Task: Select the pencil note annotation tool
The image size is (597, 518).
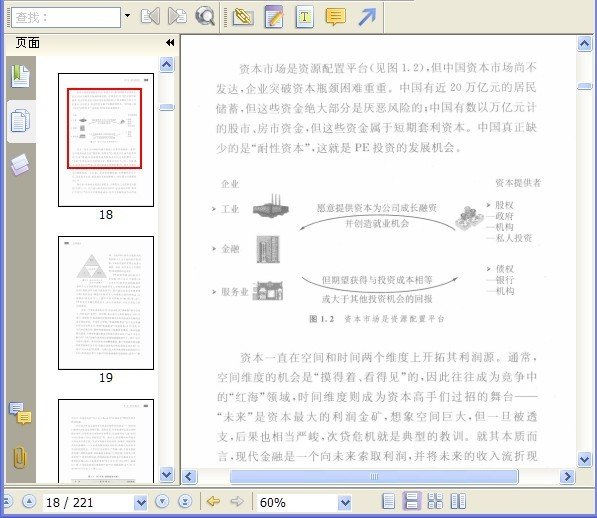Action: coord(274,17)
